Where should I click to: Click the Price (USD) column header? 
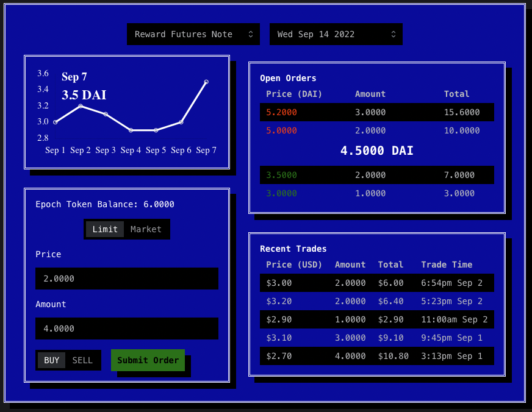tap(294, 265)
